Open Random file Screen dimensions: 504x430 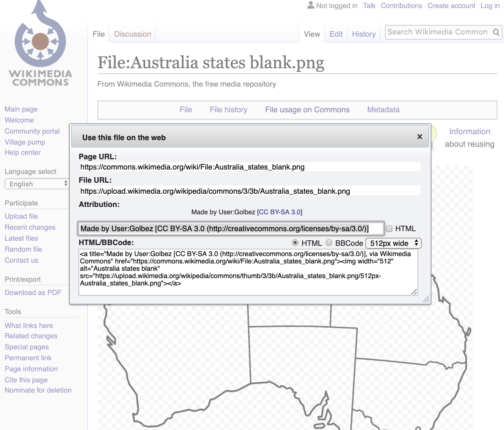coord(23,249)
